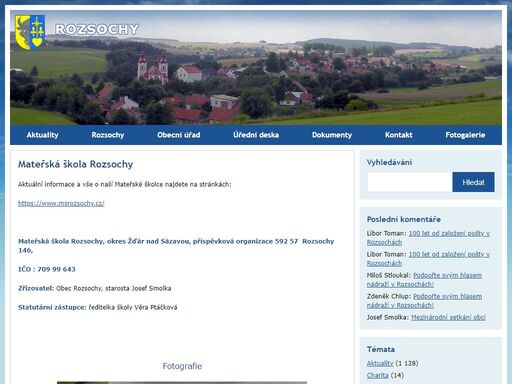Open the Aktuality menu item
Image resolution: width=512 pixels, height=384 pixels.
tap(42, 135)
